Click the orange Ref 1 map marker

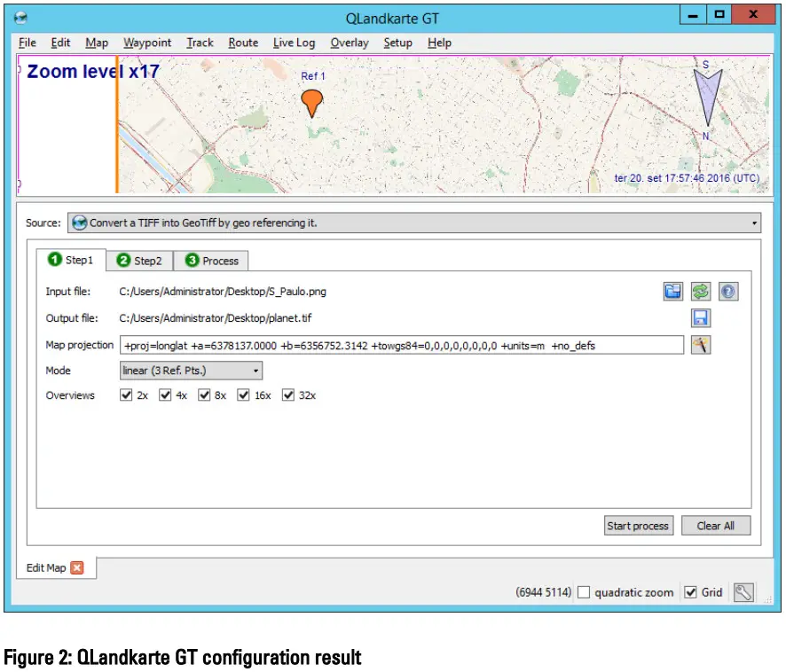point(311,103)
